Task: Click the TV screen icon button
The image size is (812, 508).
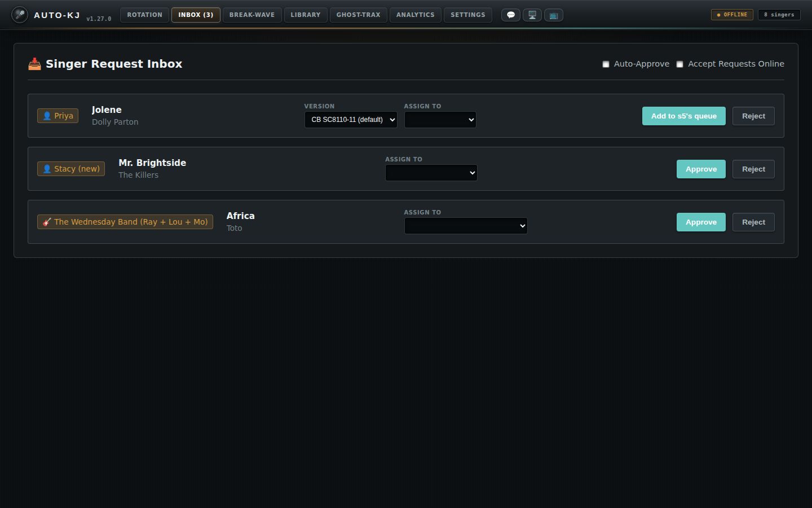Action: click(x=554, y=15)
